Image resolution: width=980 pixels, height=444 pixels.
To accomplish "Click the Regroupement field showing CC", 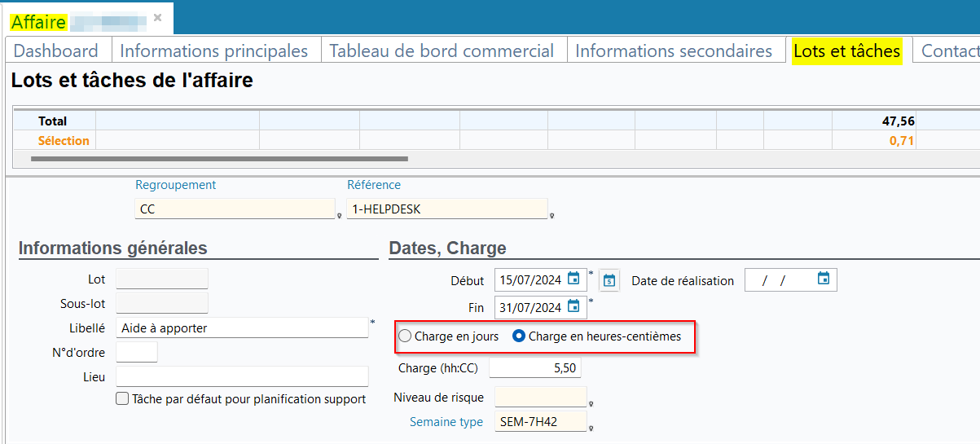I will pyautogui.click(x=235, y=209).
